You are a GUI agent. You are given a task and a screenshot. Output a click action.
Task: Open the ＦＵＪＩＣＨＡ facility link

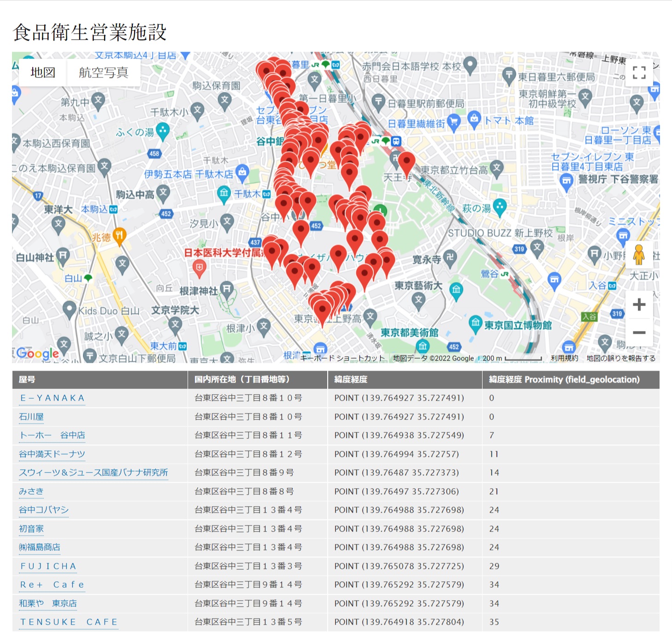(x=48, y=566)
